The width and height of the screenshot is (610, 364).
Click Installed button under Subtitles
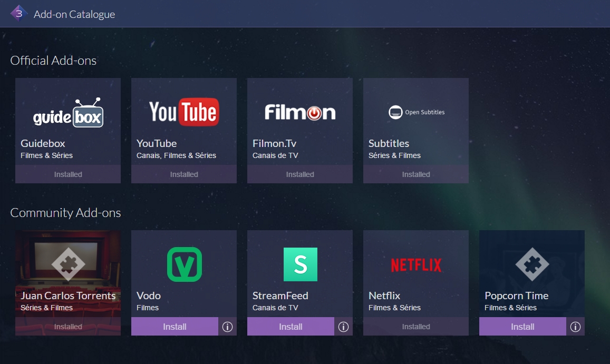(416, 174)
